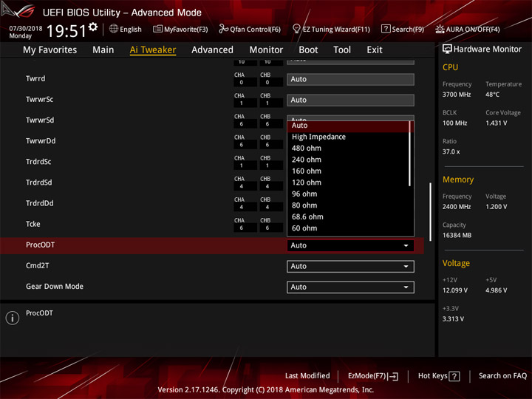Viewport: 532px width, 399px height.
Task: Click Last Modified button
Action: point(307,376)
